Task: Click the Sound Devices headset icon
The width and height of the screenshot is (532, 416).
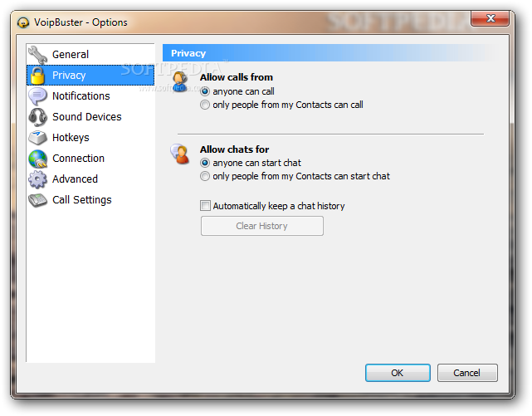Action: [x=37, y=117]
